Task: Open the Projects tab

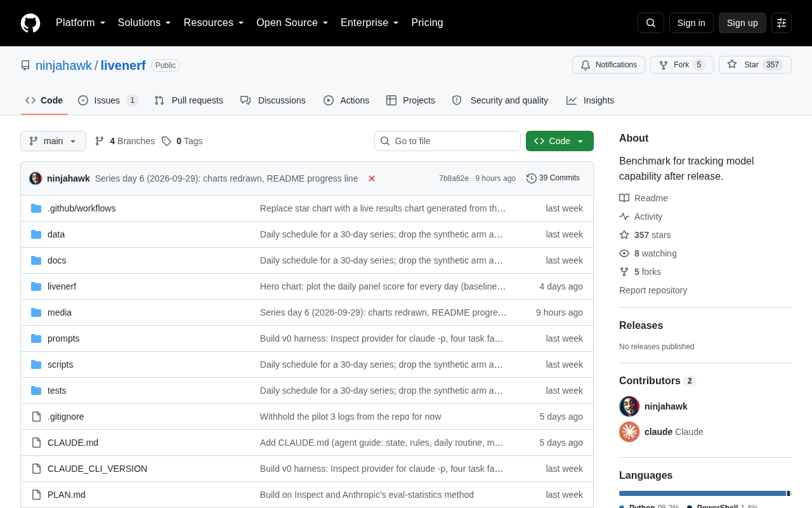Action: (410, 100)
